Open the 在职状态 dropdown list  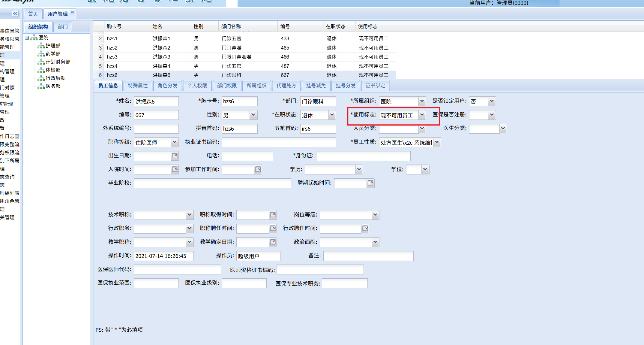click(332, 115)
